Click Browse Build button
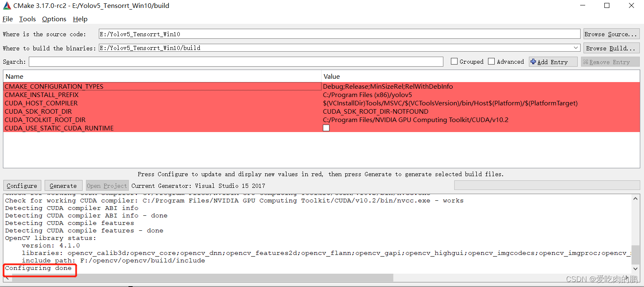 611,48
